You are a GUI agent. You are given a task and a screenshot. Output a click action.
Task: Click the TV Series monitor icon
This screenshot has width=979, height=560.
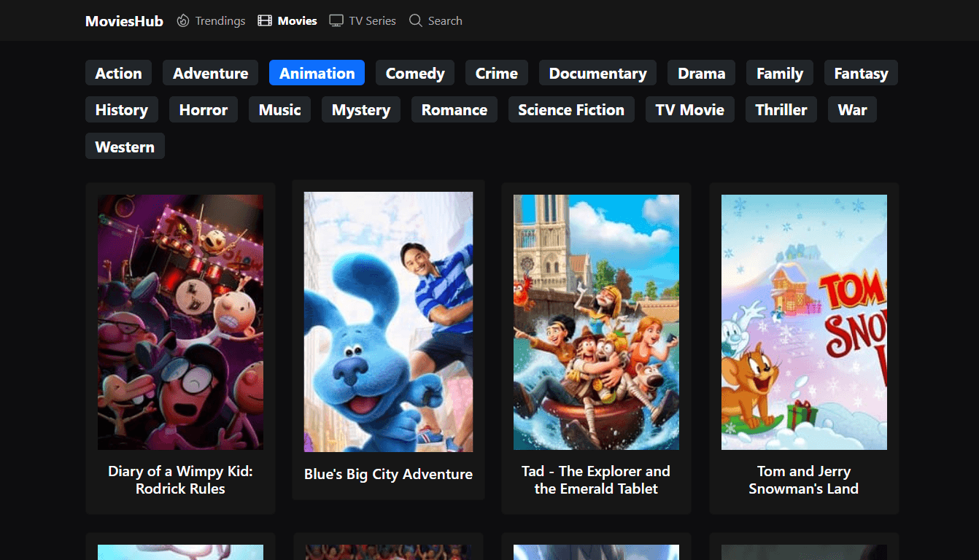[336, 20]
